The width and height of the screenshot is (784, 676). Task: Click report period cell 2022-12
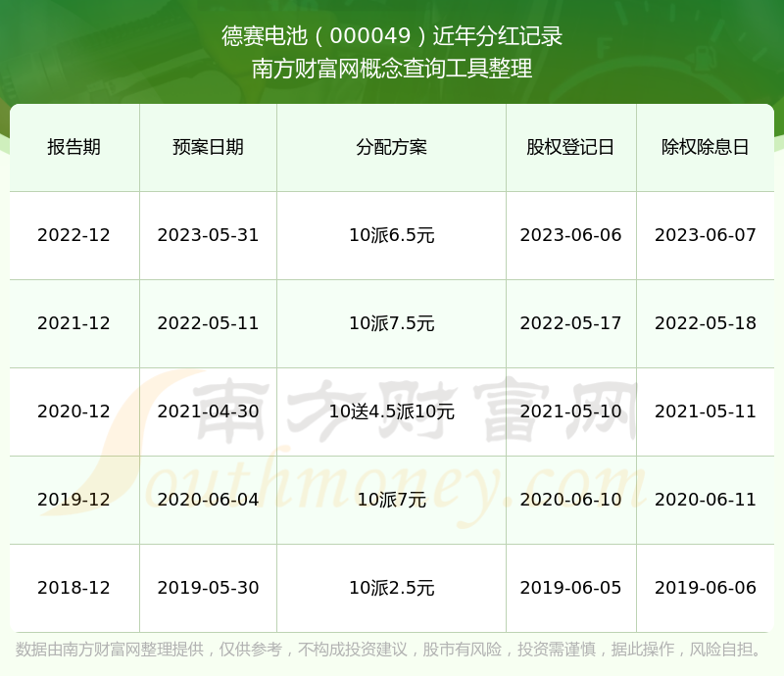click(x=74, y=235)
